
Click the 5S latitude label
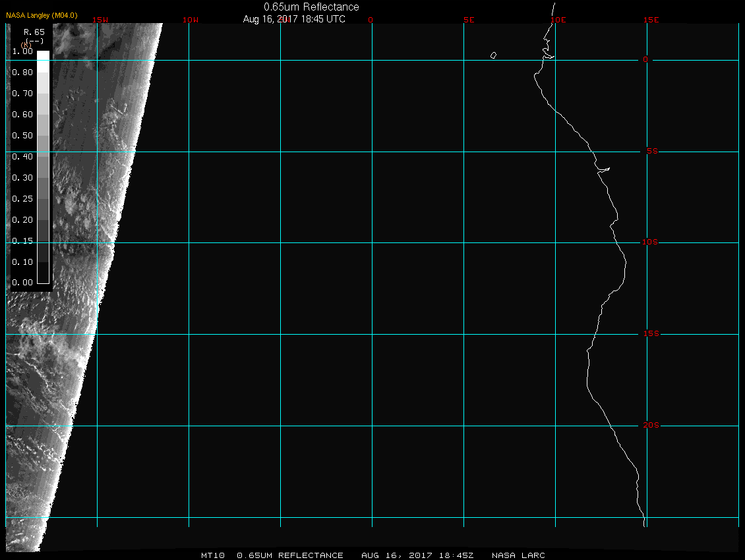(x=649, y=152)
